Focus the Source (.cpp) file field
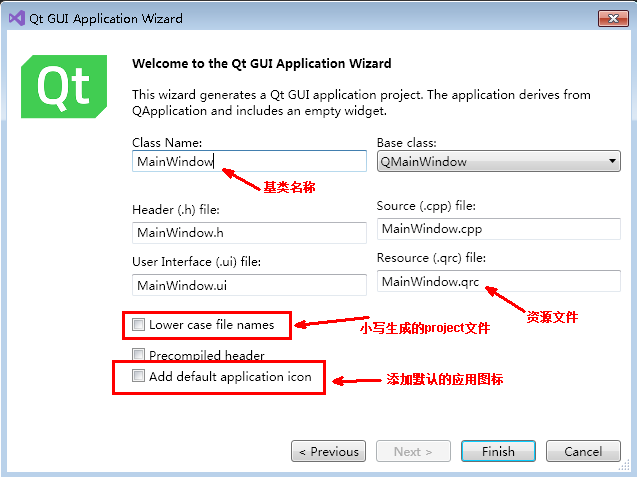Screen dimensions: 637x477 (498, 229)
